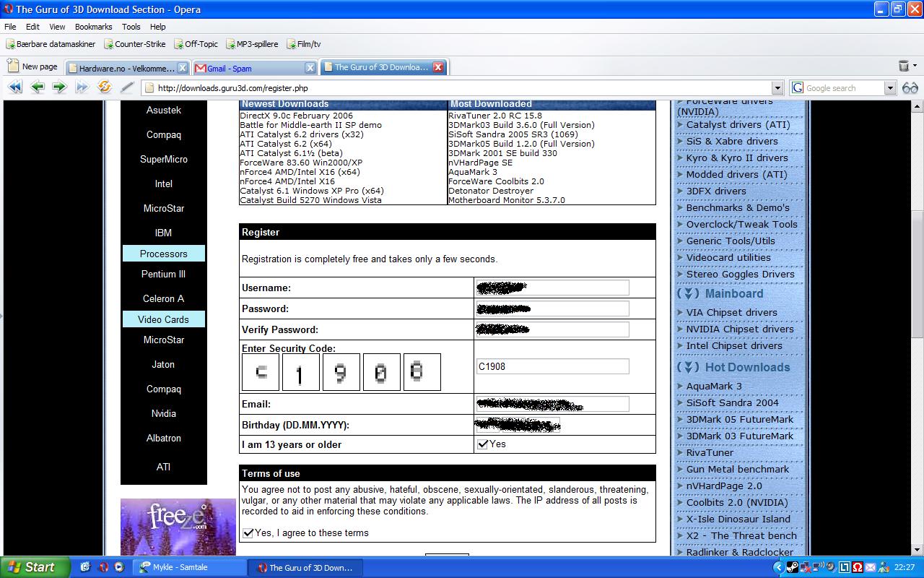Open the address bar URL history dropdown
This screenshot has height=578, width=924.
coord(777,88)
